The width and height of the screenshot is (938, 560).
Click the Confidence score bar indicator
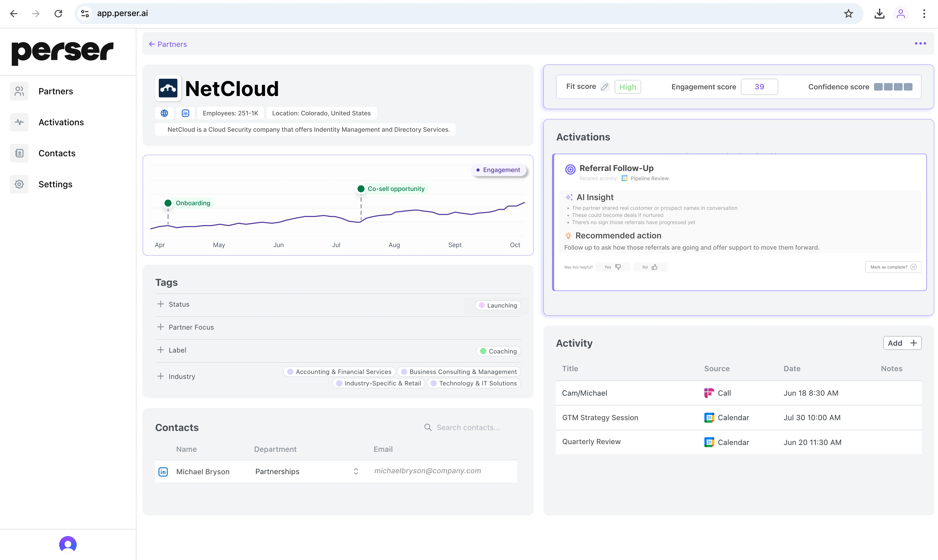coord(893,87)
